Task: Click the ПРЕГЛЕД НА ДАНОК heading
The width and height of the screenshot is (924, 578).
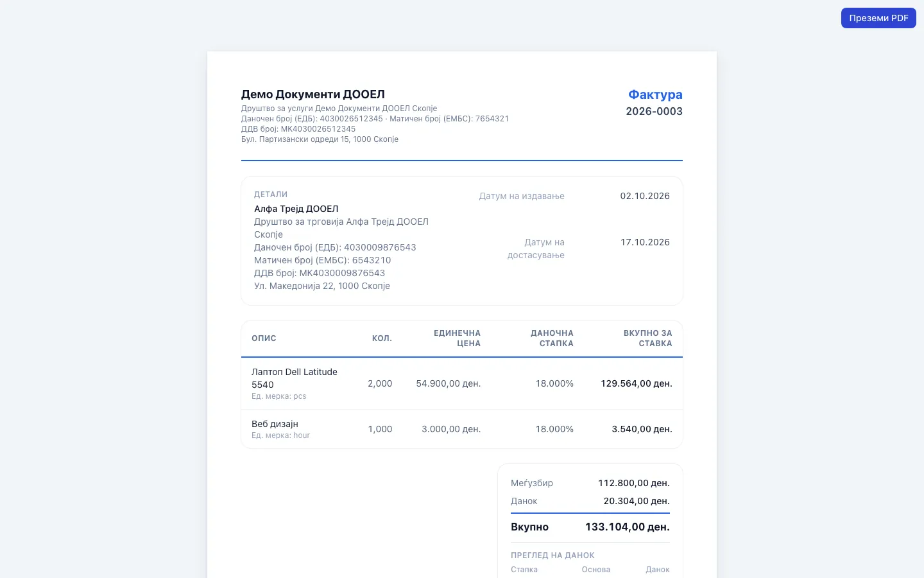Action: click(552, 556)
